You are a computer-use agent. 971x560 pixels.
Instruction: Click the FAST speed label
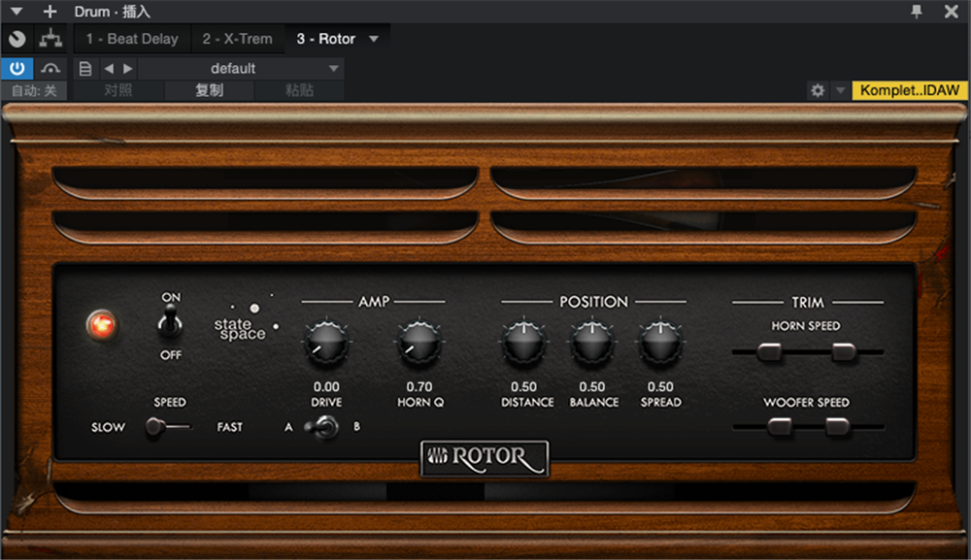pos(230,427)
